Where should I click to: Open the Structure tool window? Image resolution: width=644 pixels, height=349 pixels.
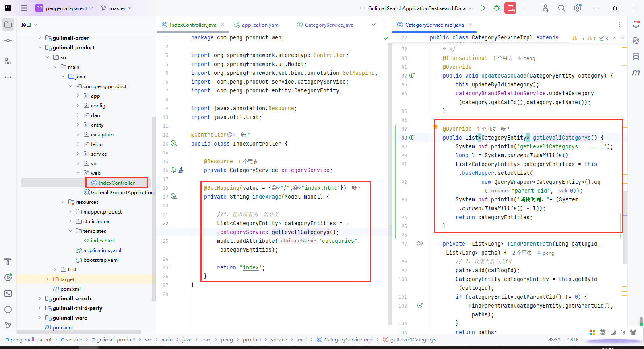[8, 61]
